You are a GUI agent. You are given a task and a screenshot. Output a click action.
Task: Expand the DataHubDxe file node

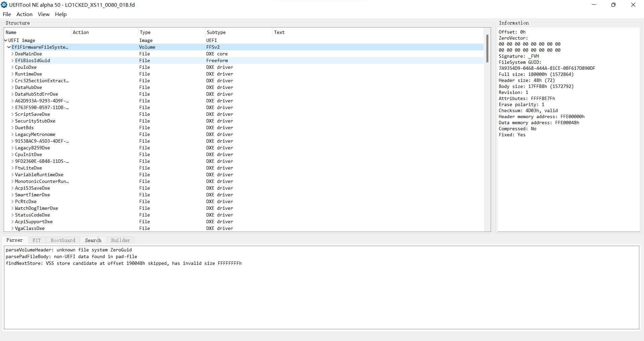click(x=12, y=87)
